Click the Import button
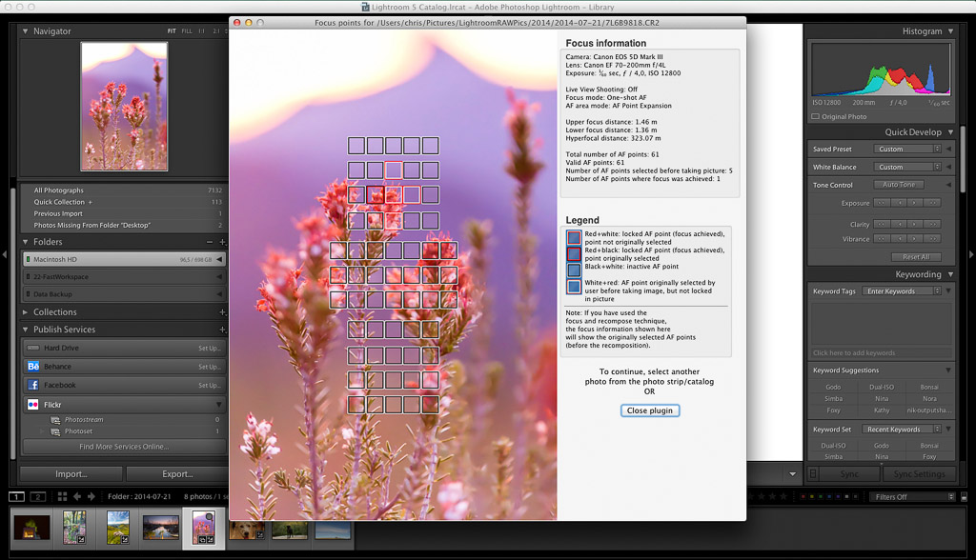Screen dimensions: 976x560 (71, 474)
